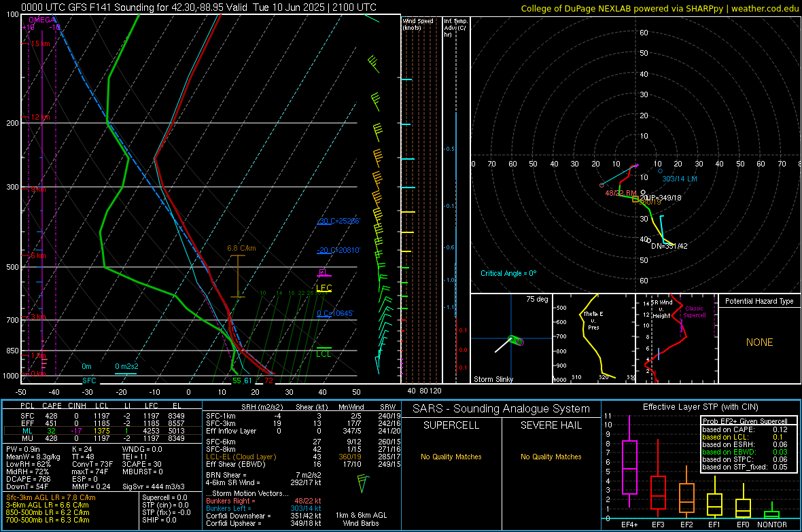Click the NONE hazard type value

point(759,342)
